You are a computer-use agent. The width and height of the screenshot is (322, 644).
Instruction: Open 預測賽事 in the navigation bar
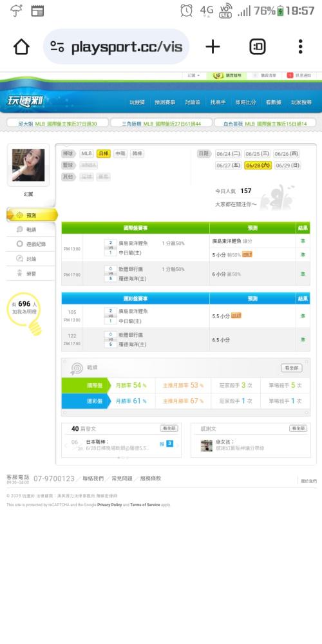[x=165, y=102]
